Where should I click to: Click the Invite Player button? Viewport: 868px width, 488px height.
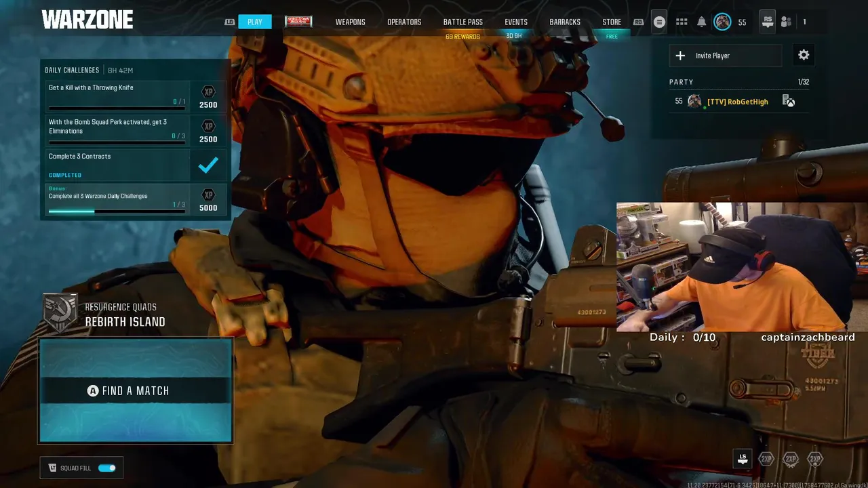(726, 56)
